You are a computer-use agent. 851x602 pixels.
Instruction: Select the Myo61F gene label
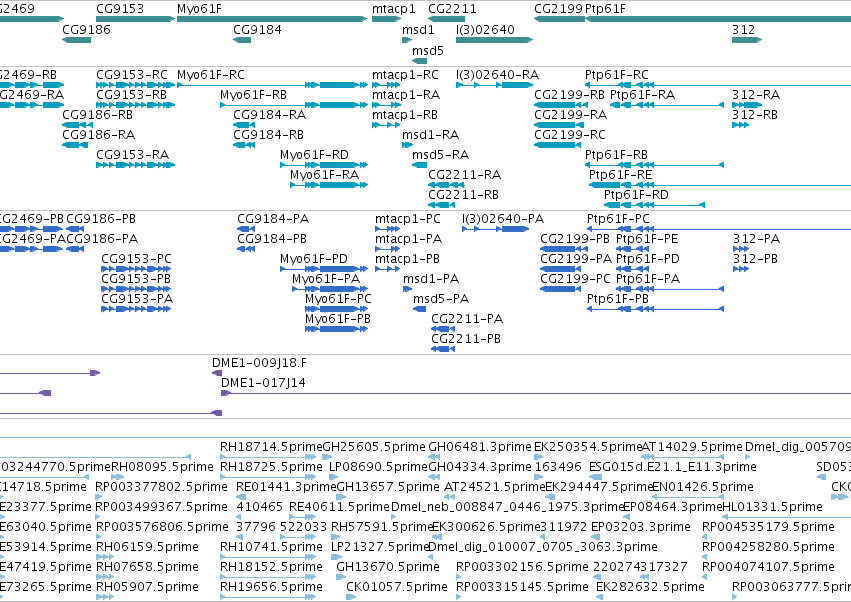(x=199, y=9)
